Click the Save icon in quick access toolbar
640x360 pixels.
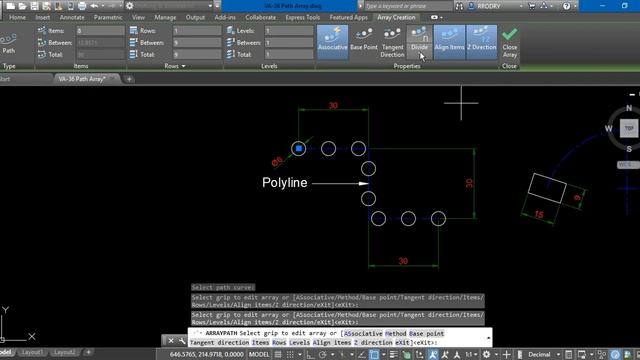34,6
